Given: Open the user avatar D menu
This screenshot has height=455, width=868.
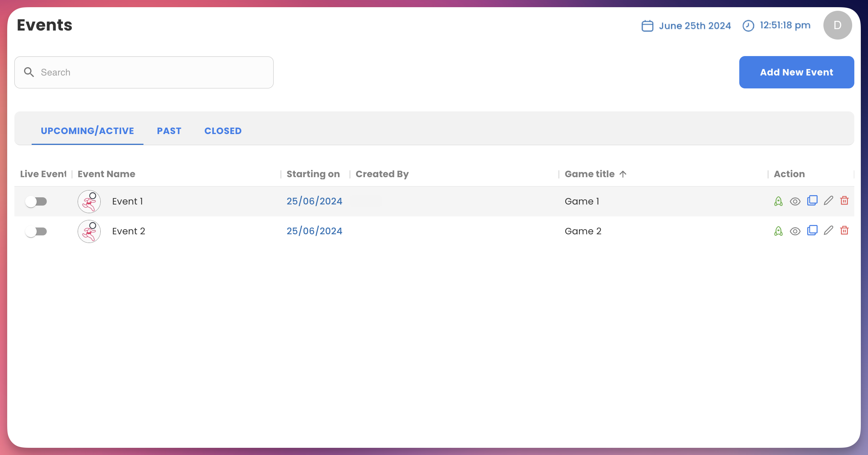Looking at the screenshot, I should [837, 25].
